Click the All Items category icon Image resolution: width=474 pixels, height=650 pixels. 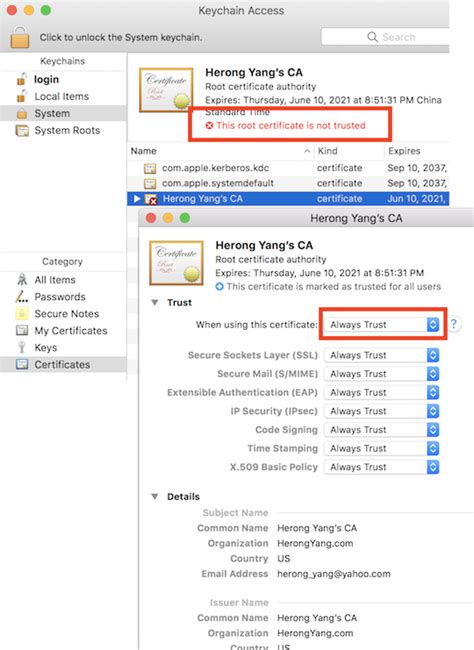tap(22, 279)
